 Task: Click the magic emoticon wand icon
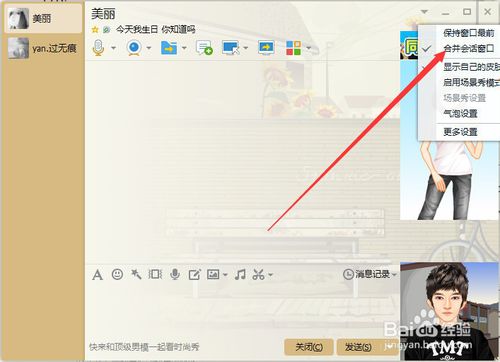[136, 274]
